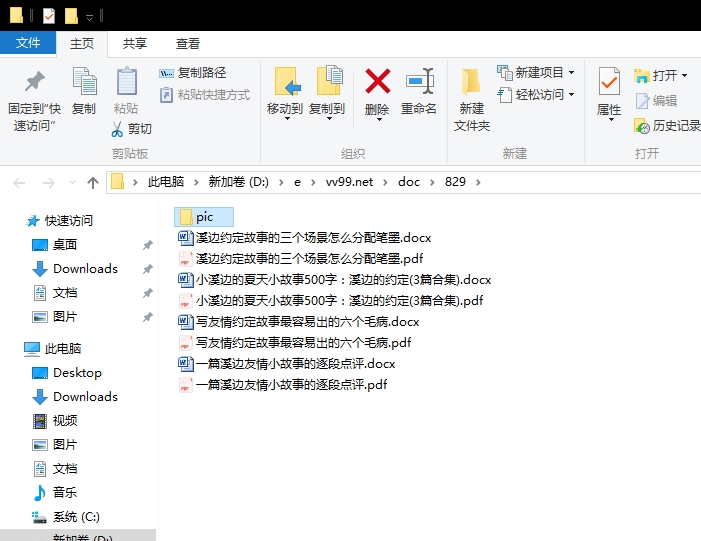Click the Edit (编辑) button

pyautogui.click(x=656, y=101)
